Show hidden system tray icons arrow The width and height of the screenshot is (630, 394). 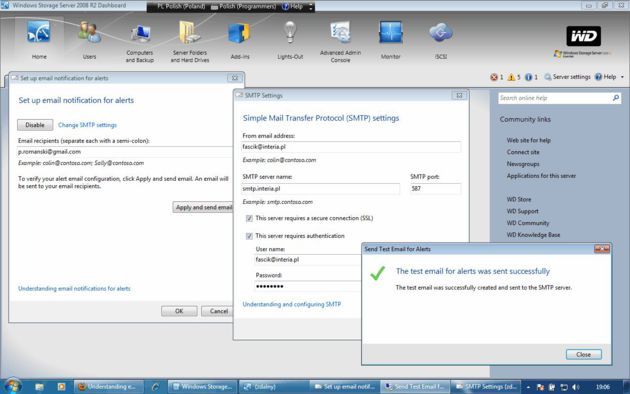pos(528,387)
